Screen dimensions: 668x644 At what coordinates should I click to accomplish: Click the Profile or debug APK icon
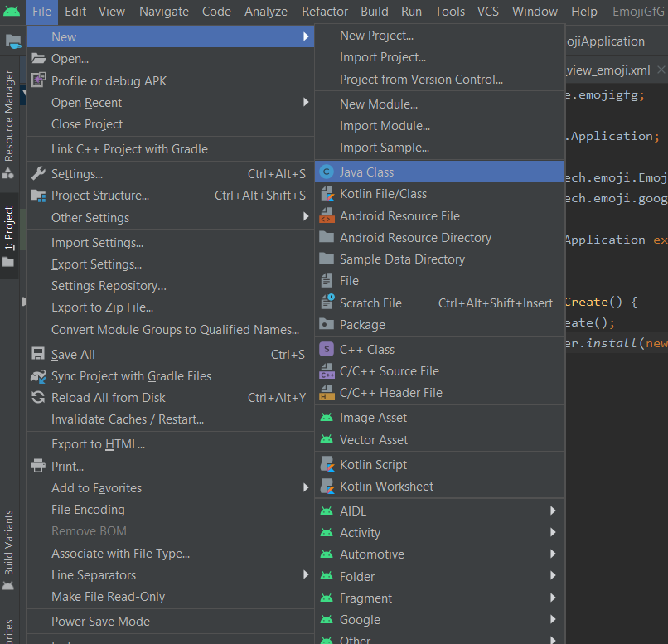point(38,80)
